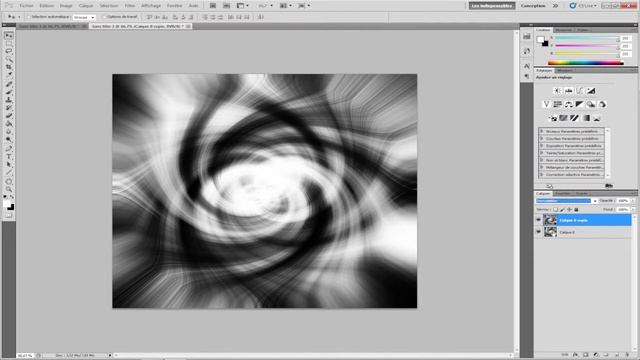Screen dimensions: 640x360
Task: Click the cyan slider in Couleur panel
Action: click(x=586, y=38)
